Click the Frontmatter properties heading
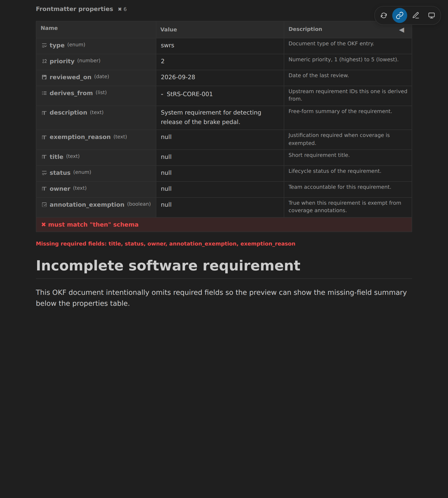Screen dimensions: 448x498 tap(74, 9)
